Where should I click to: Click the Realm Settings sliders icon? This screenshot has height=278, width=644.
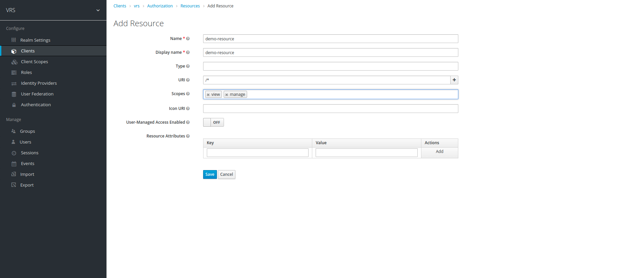coord(14,40)
